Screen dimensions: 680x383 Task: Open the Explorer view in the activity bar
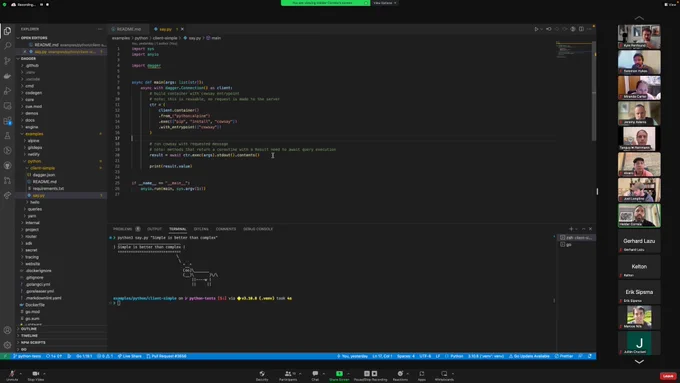(x=7, y=31)
